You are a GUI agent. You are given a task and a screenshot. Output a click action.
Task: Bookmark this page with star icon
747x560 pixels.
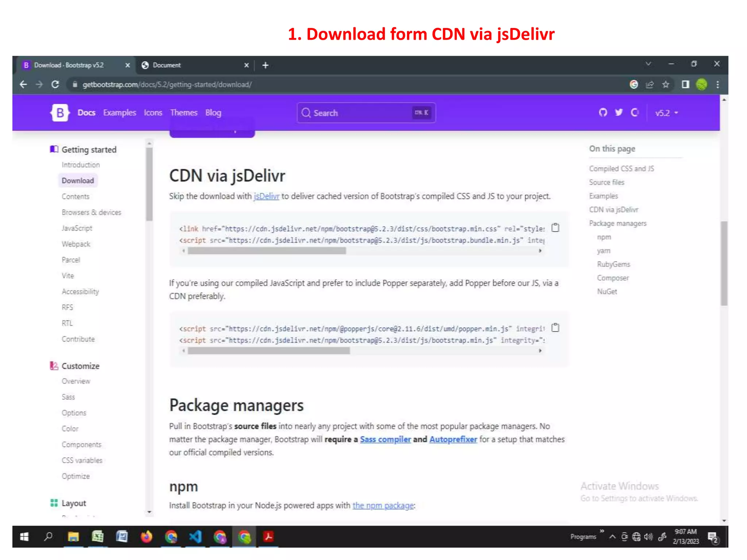click(x=666, y=85)
